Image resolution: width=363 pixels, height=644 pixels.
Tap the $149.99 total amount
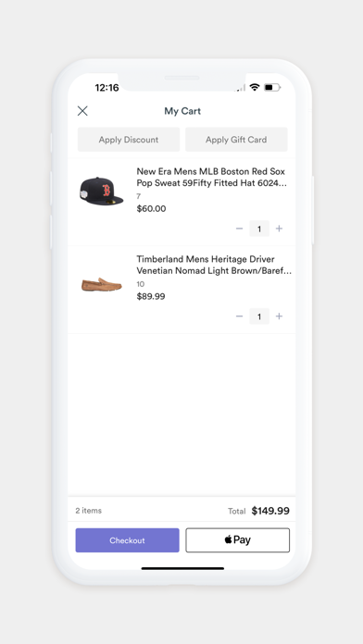tap(270, 511)
